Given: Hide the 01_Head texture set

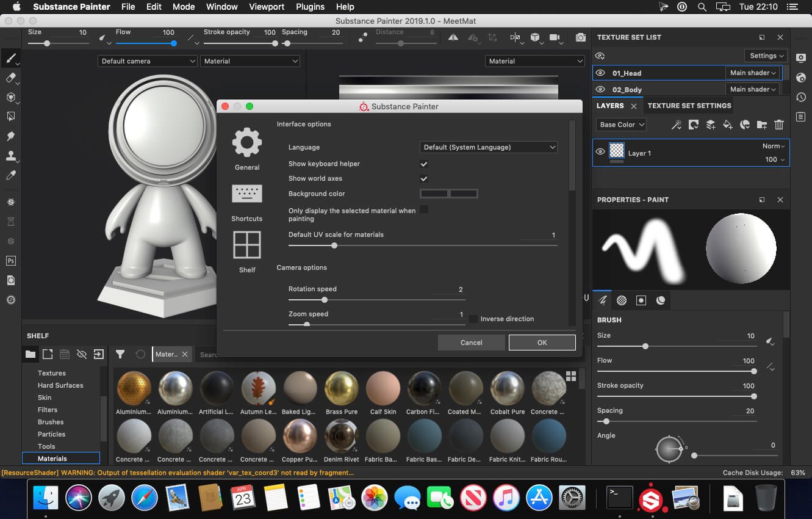Looking at the screenshot, I should [600, 73].
